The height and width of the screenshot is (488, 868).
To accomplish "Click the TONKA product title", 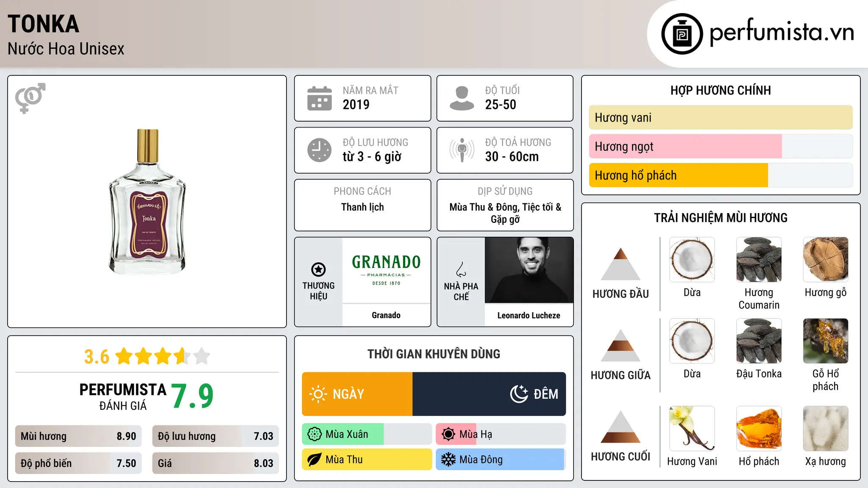I will pyautogui.click(x=44, y=24).
